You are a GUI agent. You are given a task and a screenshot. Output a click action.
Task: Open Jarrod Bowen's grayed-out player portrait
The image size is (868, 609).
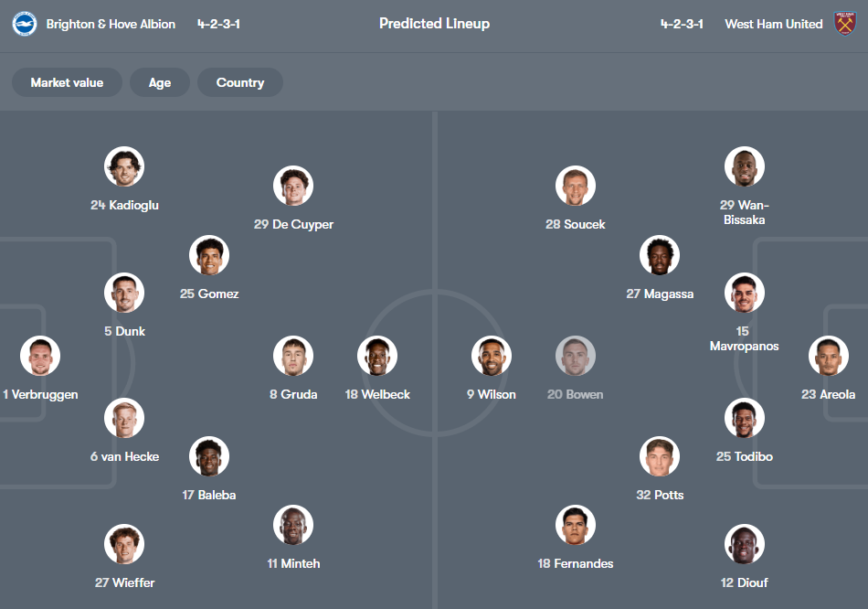click(x=575, y=356)
